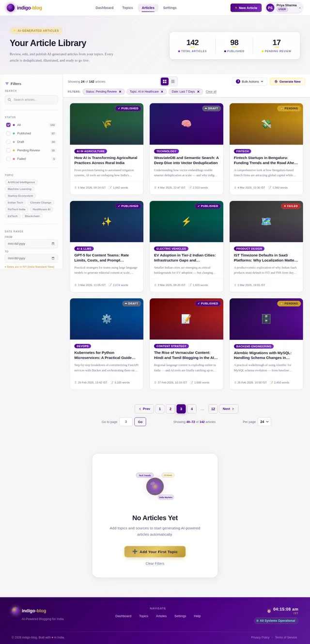Click the New Article button
Screen dimensions: 310x644
pos(246,8)
